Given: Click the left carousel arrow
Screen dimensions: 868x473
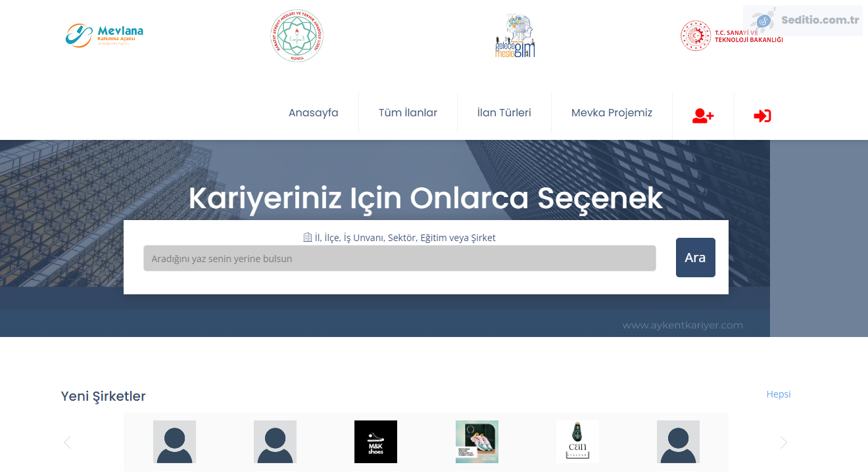Looking at the screenshot, I should 66,442.
